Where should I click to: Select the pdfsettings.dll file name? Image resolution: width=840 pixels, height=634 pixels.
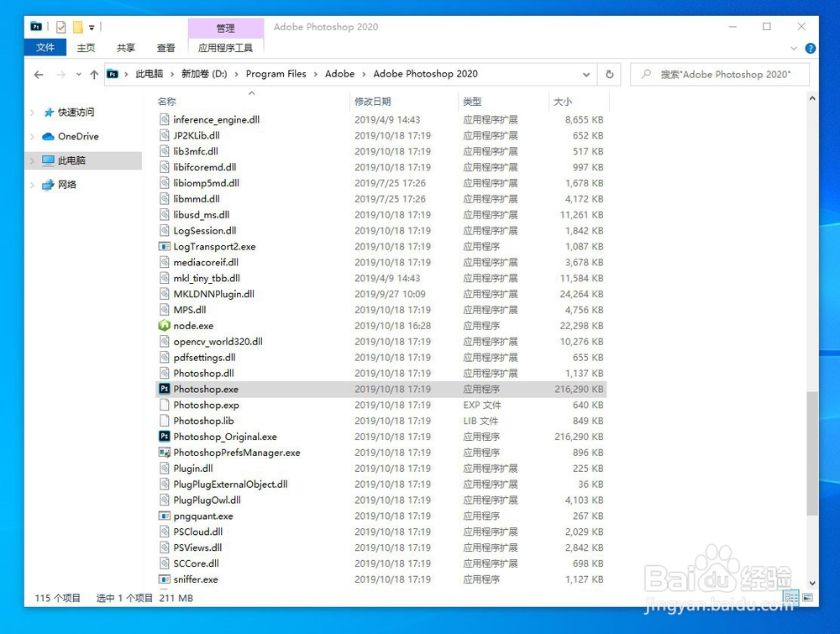(x=204, y=357)
